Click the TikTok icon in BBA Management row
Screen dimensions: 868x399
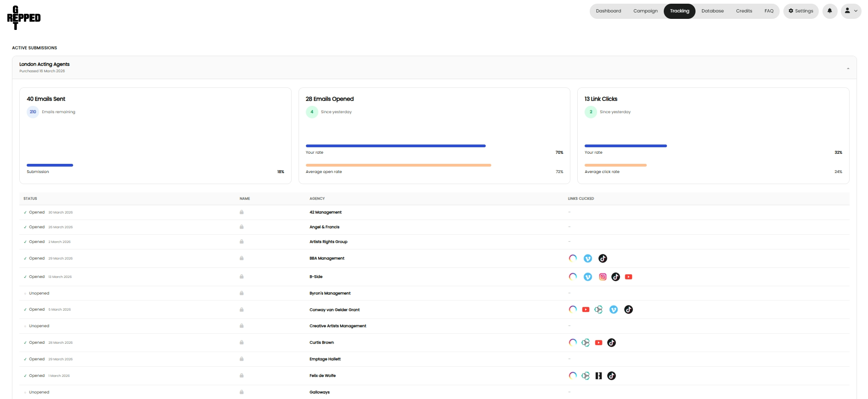click(603, 259)
